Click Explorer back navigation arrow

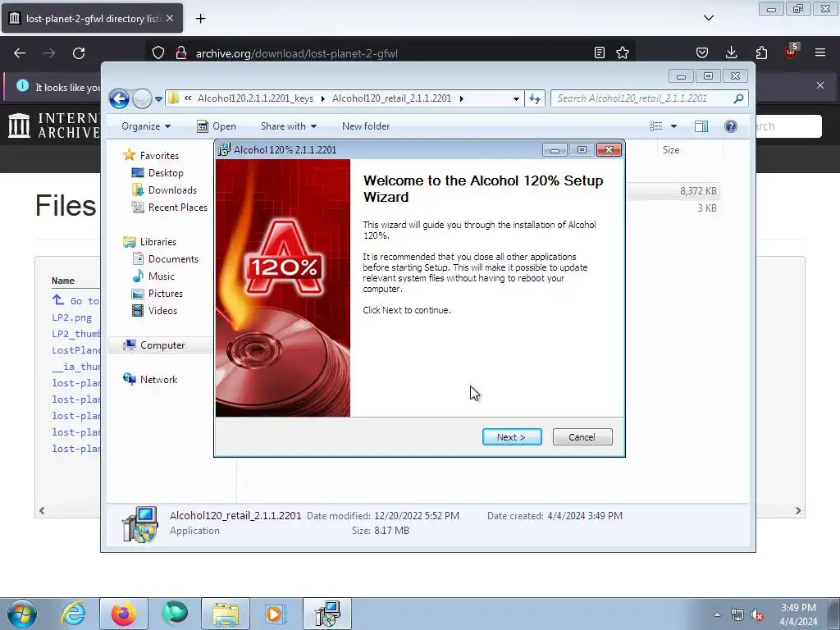click(x=119, y=98)
